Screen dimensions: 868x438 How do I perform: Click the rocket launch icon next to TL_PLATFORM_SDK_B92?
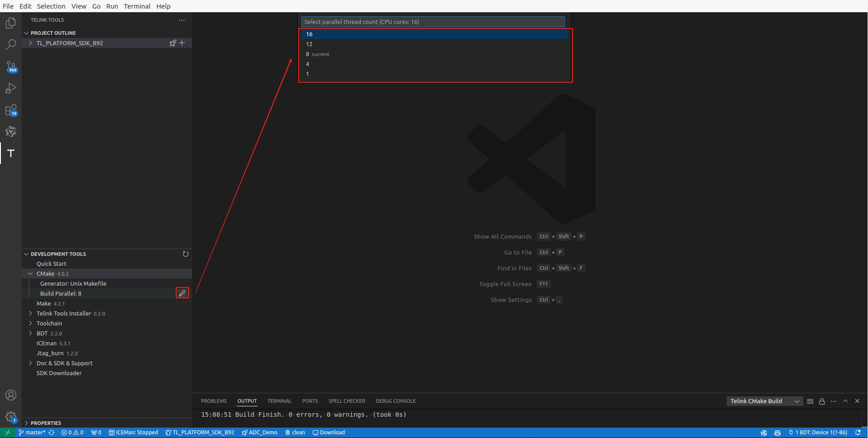(x=173, y=42)
